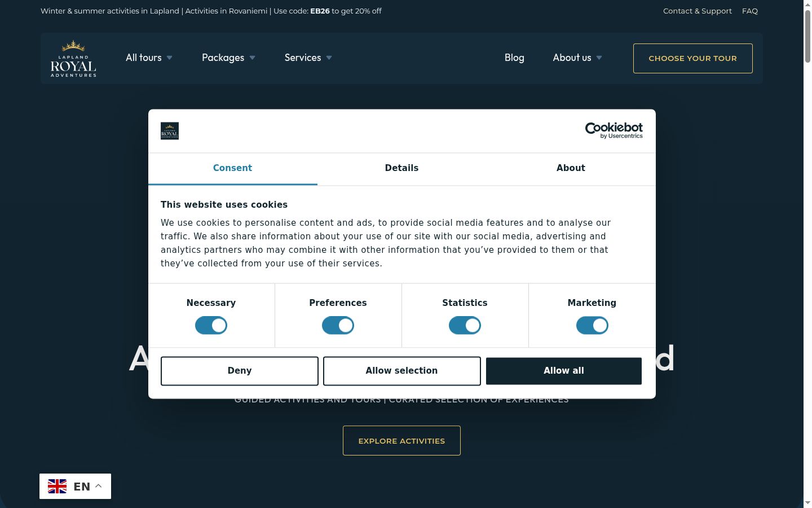
Task: Click the Explore Activities button
Action: [x=401, y=441]
